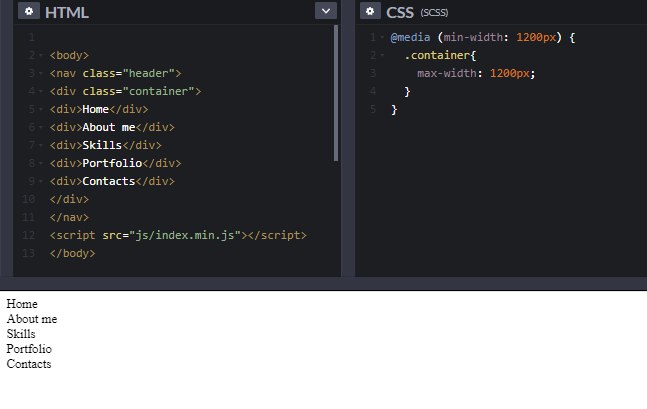Collapse the nav header fold arrow
Screen dimensions: 647x409
pyautogui.click(x=41, y=73)
